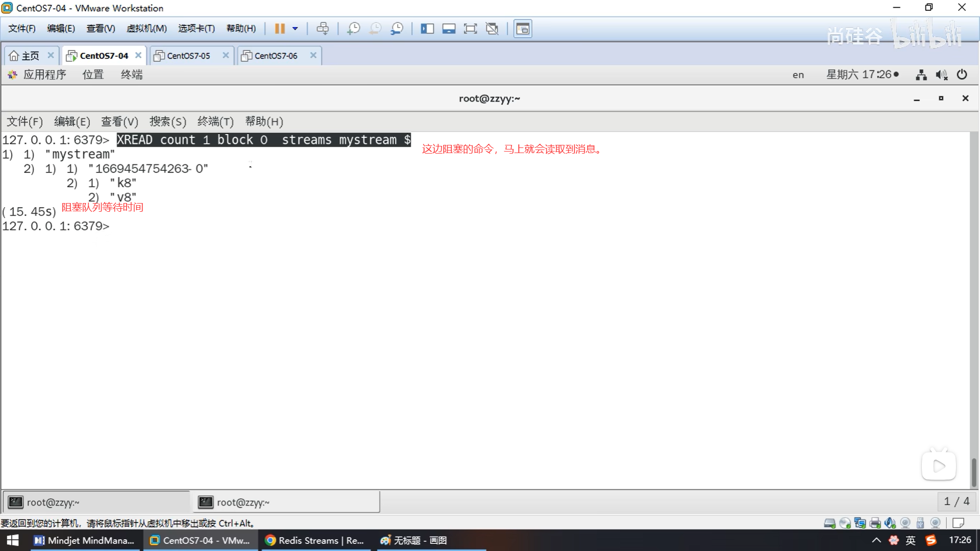
Task: Open the 虚拟机(M) menu
Action: pyautogui.click(x=146, y=29)
